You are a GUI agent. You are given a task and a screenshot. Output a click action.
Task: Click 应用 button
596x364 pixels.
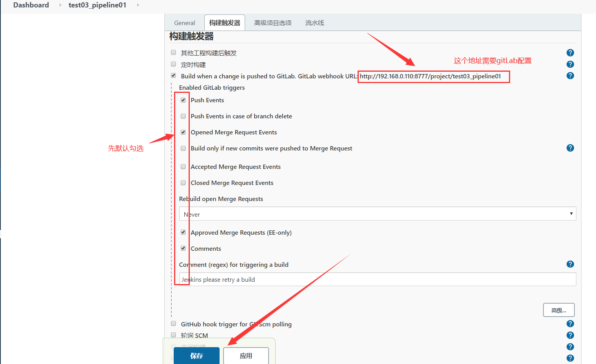click(x=246, y=356)
